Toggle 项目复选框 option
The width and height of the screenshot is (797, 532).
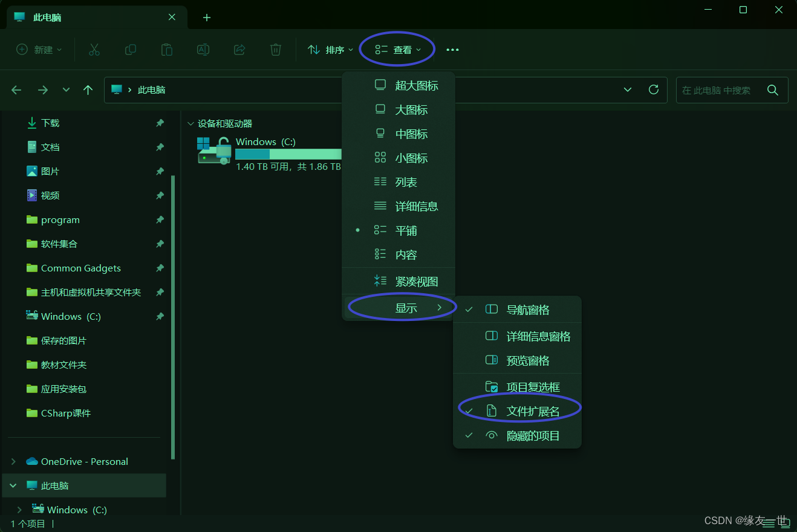pyautogui.click(x=517, y=387)
